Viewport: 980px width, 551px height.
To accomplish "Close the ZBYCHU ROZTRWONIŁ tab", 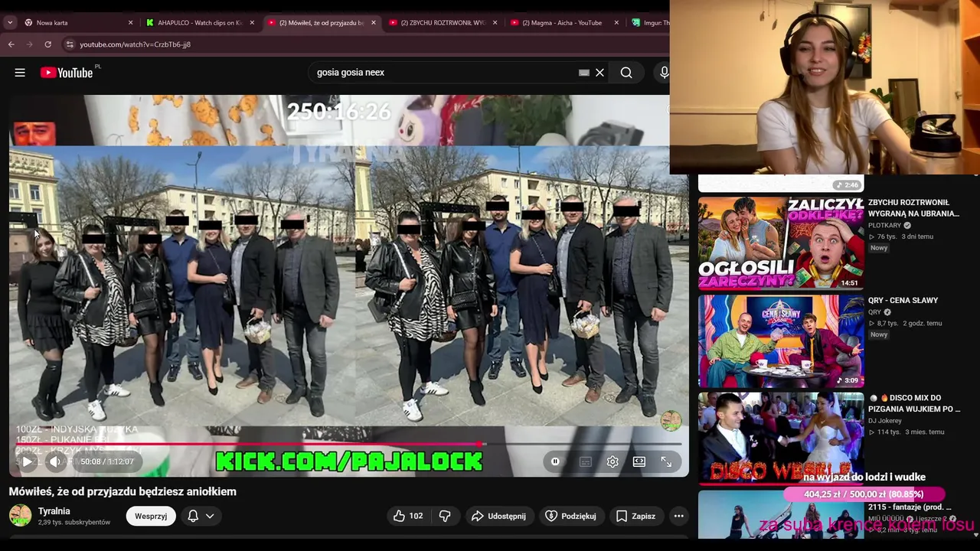I will coord(495,23).
